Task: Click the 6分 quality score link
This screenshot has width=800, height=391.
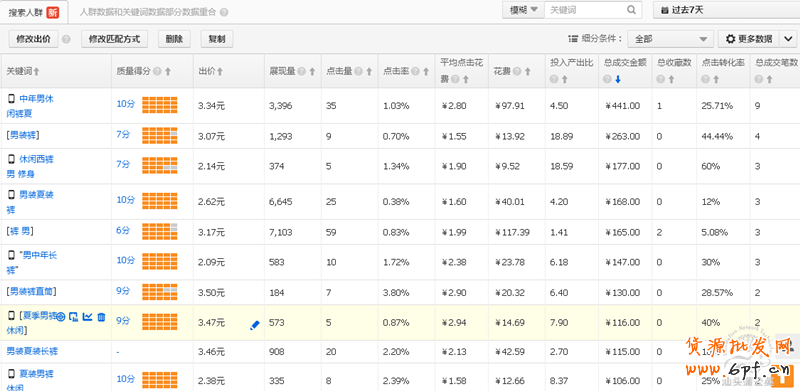Action: tap(123, 230)
